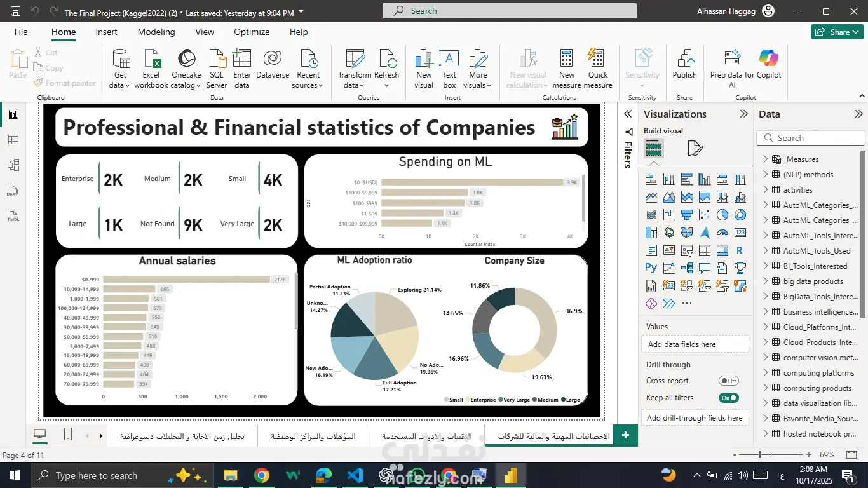Open the Transform data dropdown
This screenshot has height=488, width=868.
pos(355,69)
